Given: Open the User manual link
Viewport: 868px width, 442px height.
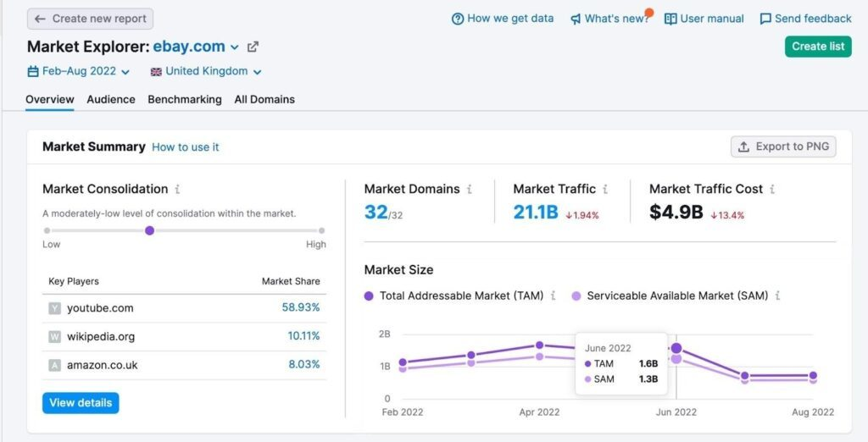Looking at the screenshot, I should click(x=704, y=19).
